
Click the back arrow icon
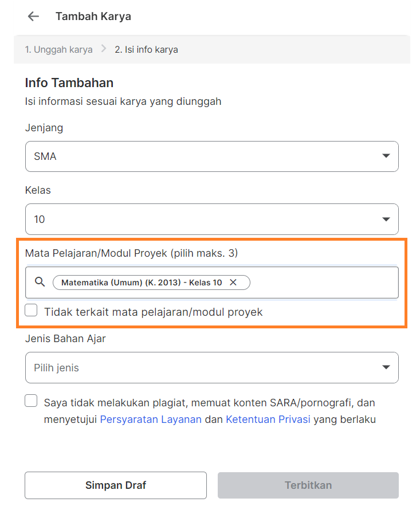click(x=33, y=17)
